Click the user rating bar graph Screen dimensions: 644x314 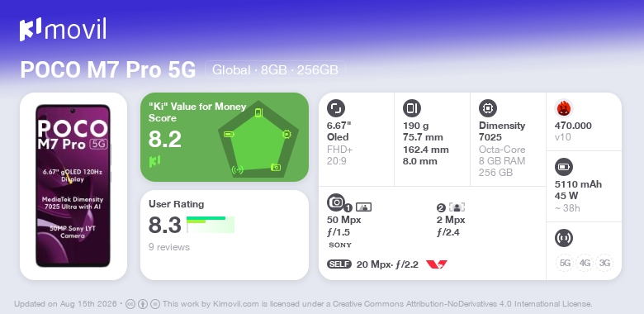(x=211, y=225)
